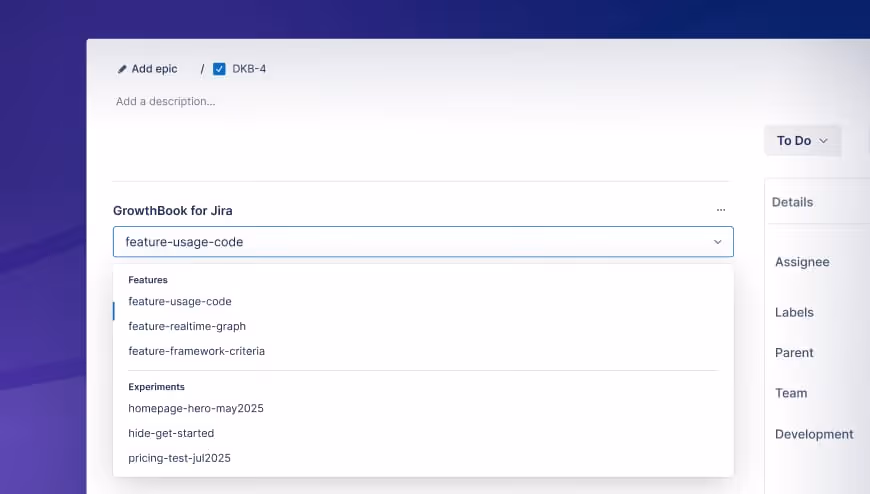Open the GrowthBook for Jira more options menu

(721, 210)
